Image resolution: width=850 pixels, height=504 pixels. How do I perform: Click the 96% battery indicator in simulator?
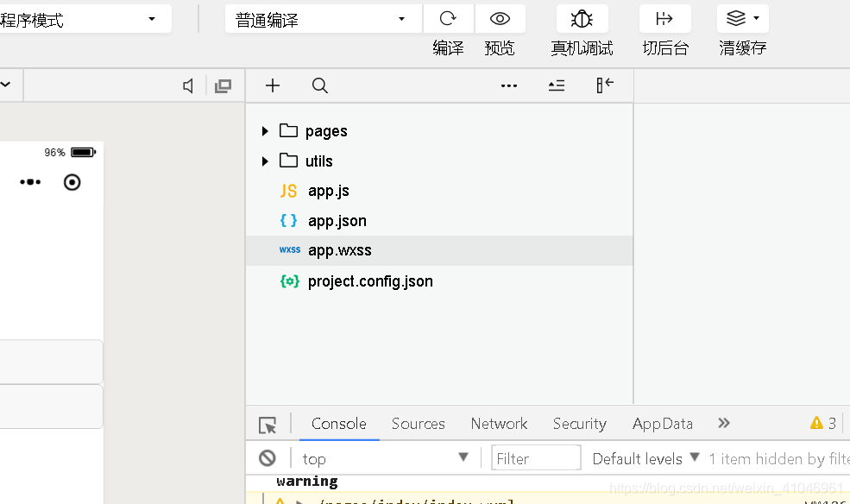tap(70, 152)
